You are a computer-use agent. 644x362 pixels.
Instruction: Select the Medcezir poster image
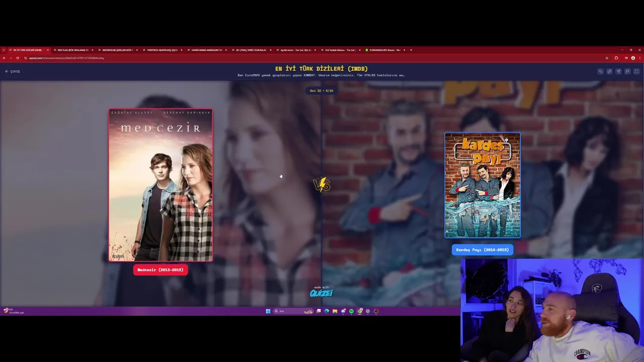point(160,185)
